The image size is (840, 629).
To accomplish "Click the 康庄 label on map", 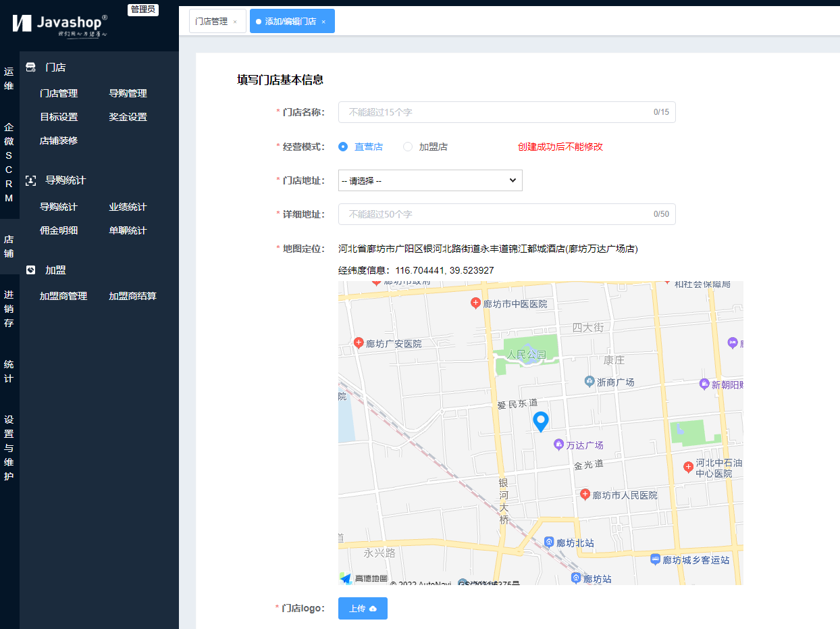I will click(614, 360).
